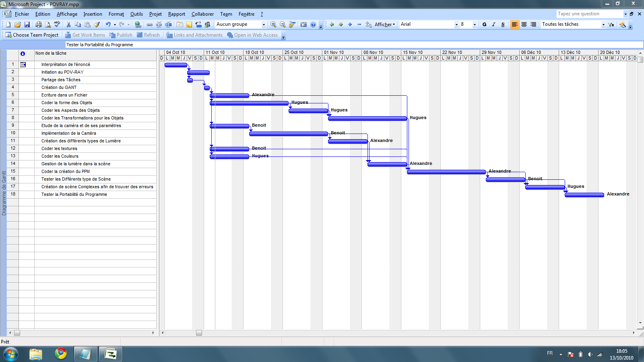The width and height of the screenshot is (644, 362).
Task: Open the Rapport menu
Action: [176, 14]
